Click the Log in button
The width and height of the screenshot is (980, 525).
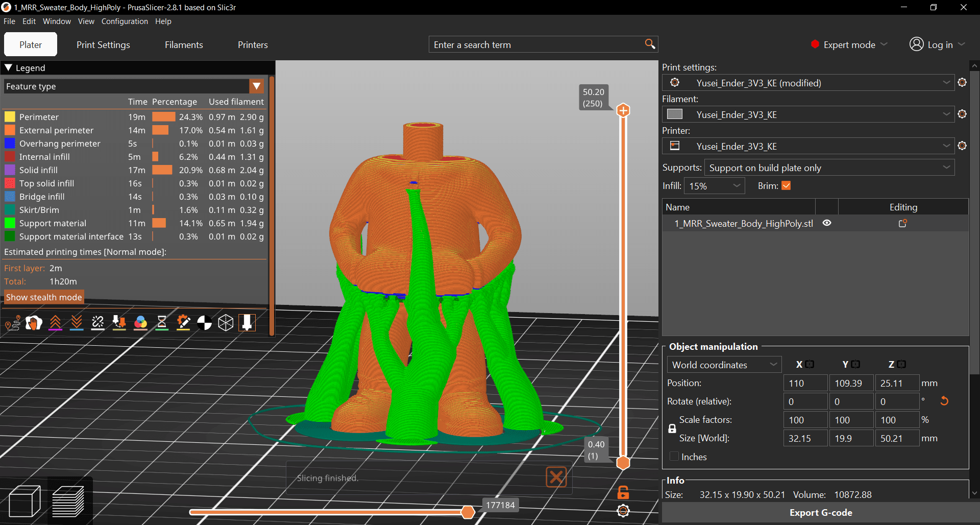tap(937, 44)
